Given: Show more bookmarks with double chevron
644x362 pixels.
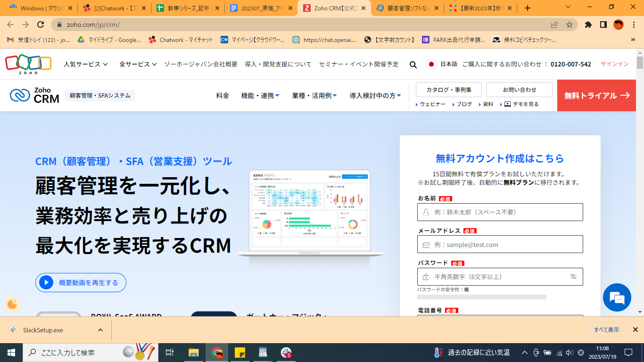Looking at the screenshot, I should (x=633, y=40).
